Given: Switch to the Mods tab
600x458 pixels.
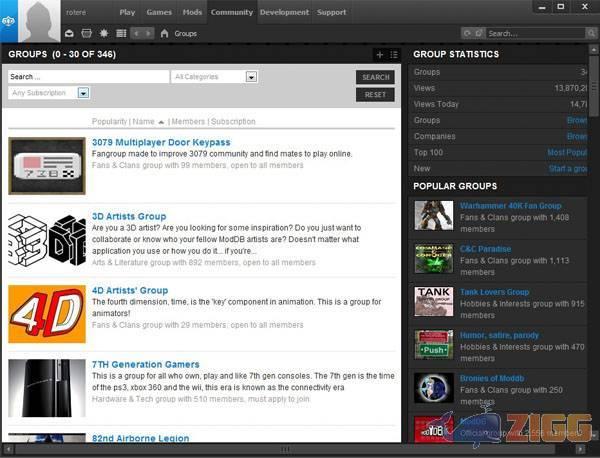Looking at the screenshot, I should [192, 13].
